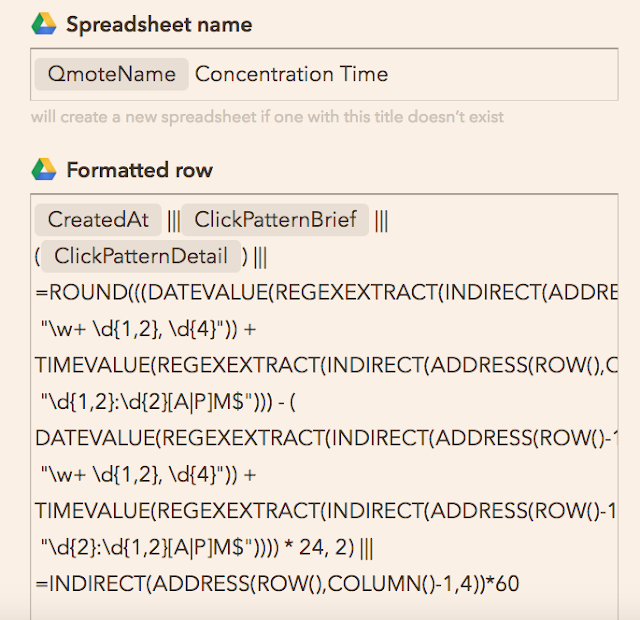Click the helper text about creating new spreadsheet
The height and width of the screenshot is (620, 640).
267,117
